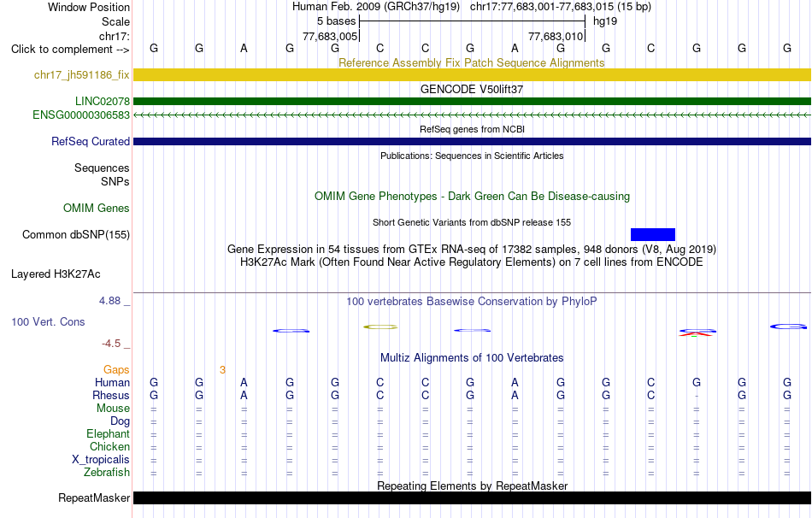
Task: Click the ENSG00000306583 intron arrow line
Action: point(473,115)
